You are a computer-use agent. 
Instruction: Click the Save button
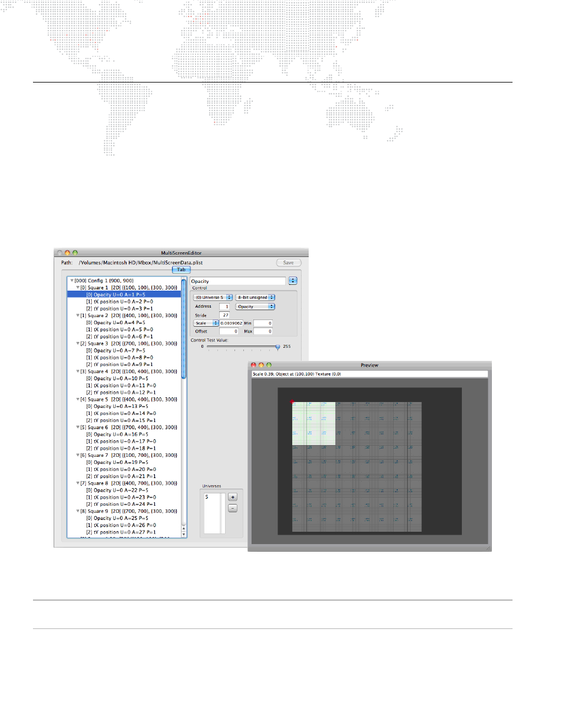coord(289,263)
